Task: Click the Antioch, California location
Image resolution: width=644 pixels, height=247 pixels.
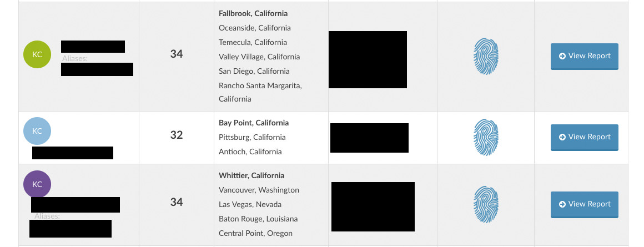Action: [x=250, y=152]
